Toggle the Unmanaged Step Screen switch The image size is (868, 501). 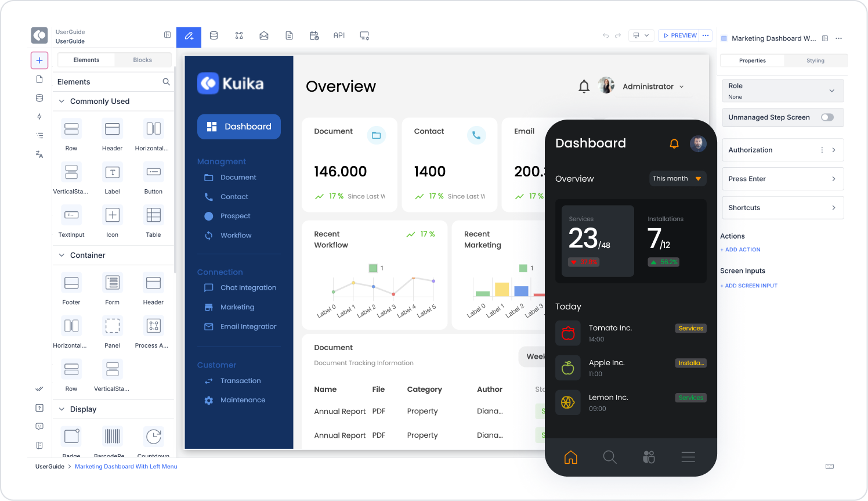(x=827, y=117)
